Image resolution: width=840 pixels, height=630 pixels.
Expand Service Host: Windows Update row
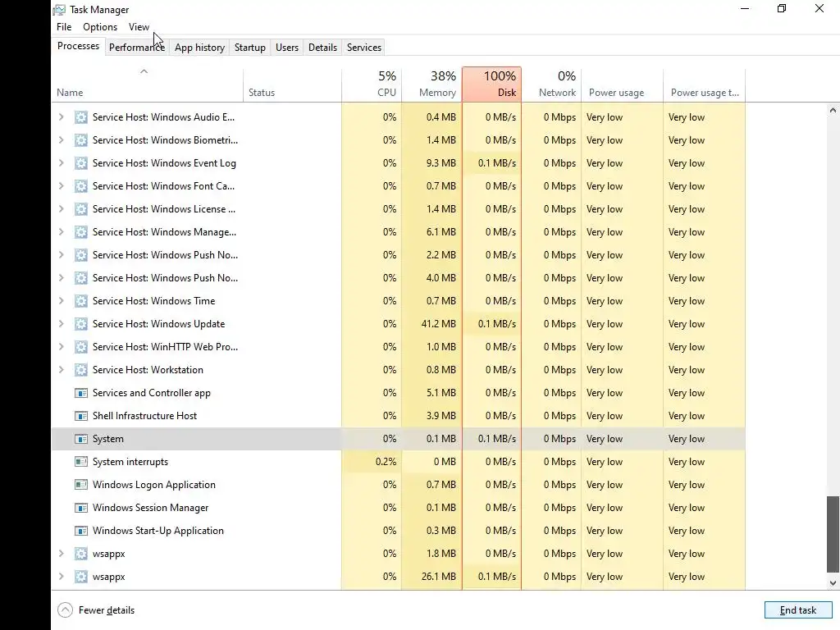[61, 324]
